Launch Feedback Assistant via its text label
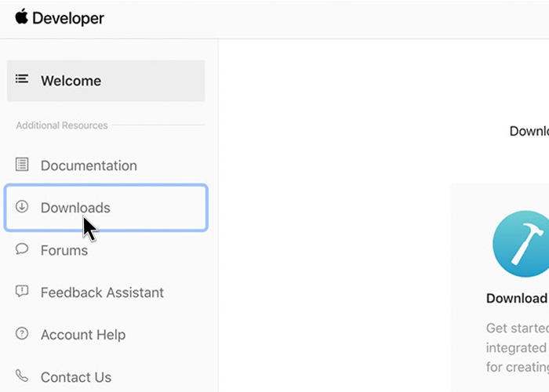549x392 pixels. click(x=102, y=292)
